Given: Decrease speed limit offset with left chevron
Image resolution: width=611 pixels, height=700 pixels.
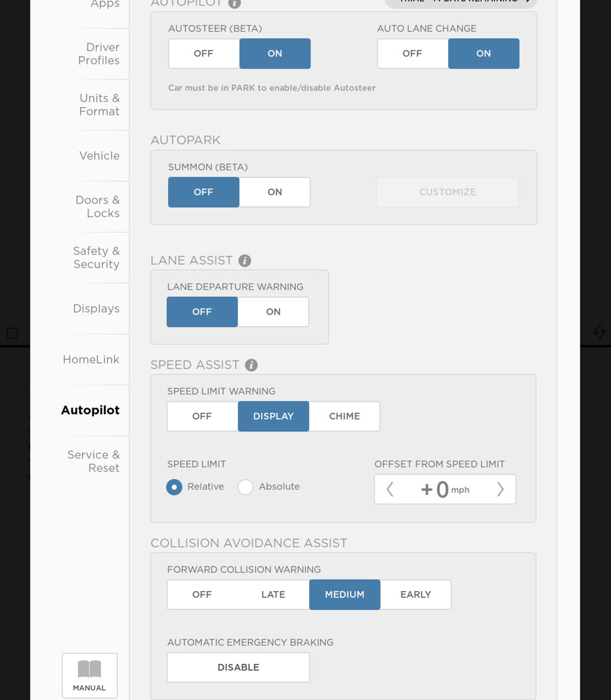Looking at the screenshot, I should click(x=390, y=490).
